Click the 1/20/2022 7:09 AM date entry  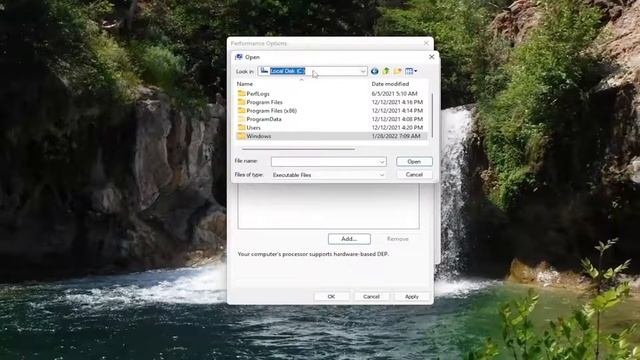pyautogui.click(x=396, y=136)
